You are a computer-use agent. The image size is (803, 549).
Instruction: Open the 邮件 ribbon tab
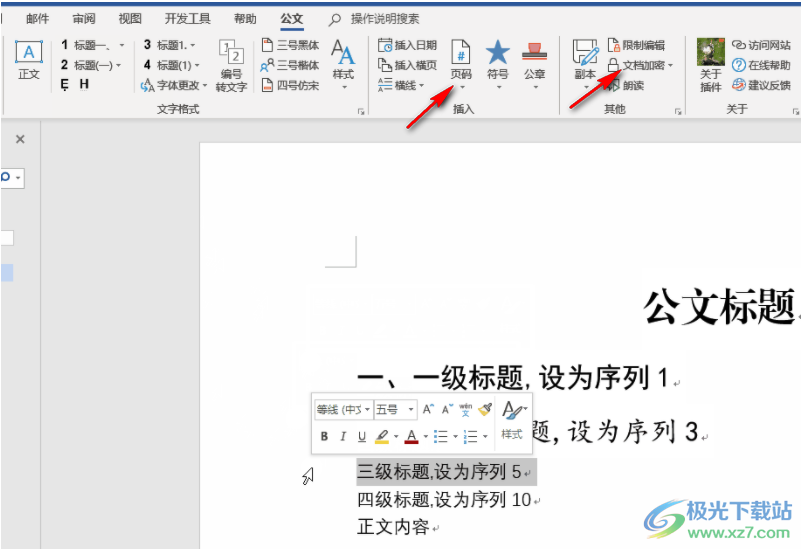[37, 19]
